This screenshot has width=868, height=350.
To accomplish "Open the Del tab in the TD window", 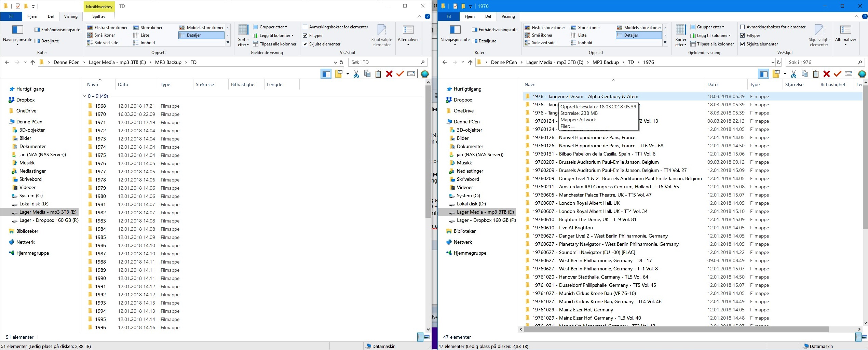I will pos(51,16).
